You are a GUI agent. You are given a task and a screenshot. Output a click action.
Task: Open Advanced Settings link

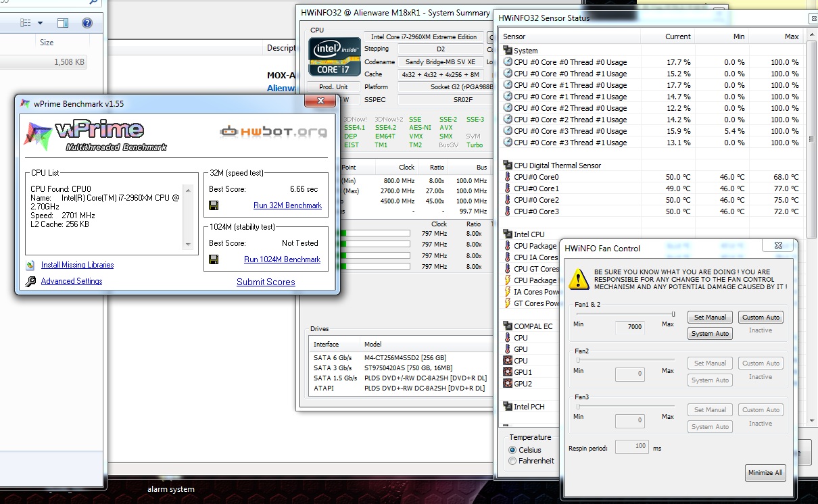[72, 282]
